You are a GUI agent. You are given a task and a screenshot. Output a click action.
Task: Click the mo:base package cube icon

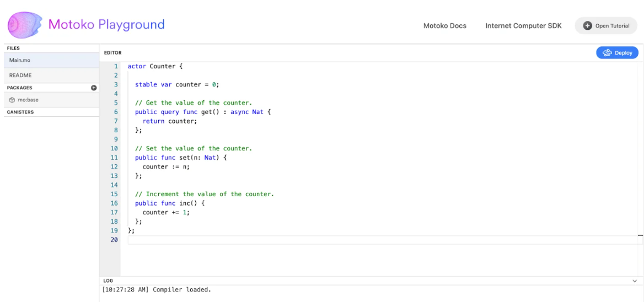coord(12,100)
